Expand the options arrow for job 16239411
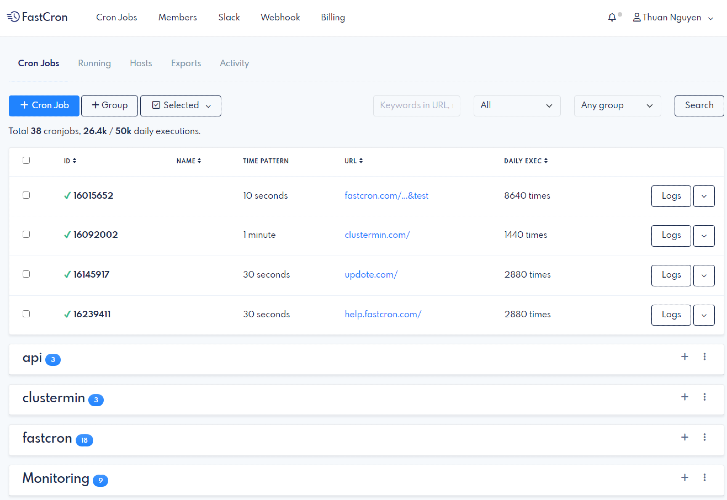This screenshot has height=500, width=727. (704, 315)
